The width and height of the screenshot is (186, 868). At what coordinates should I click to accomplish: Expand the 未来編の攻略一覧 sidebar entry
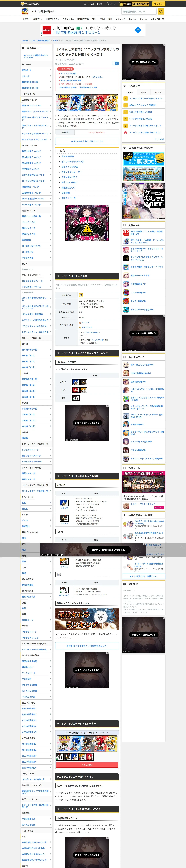pyautogui.click(x=37, y=379)
